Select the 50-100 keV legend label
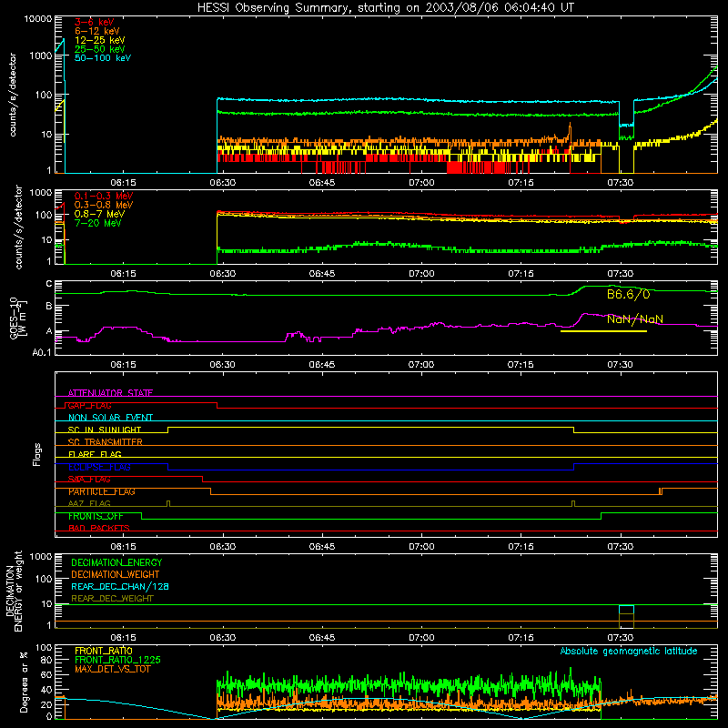 coord(103,58)
